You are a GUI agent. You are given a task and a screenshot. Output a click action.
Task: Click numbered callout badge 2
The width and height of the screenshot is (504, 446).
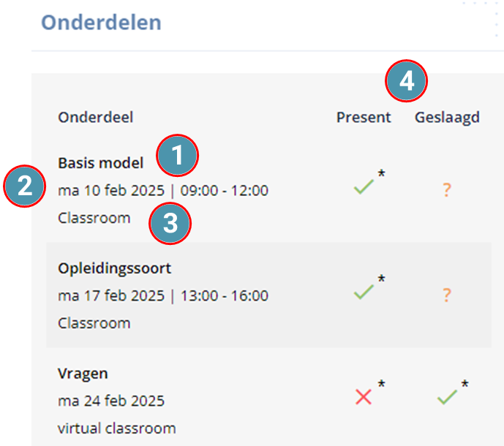(x=25, y=186)
